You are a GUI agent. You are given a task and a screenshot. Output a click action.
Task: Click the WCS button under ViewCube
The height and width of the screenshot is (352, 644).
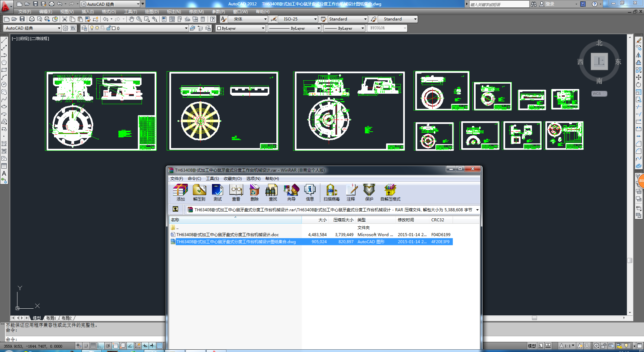(x=599, y=94)
